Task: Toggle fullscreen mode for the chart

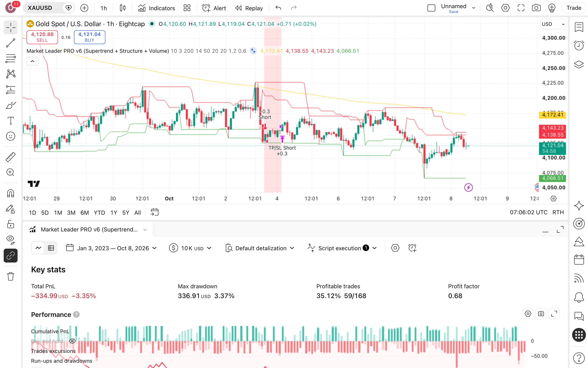Action: coord(521,8)
